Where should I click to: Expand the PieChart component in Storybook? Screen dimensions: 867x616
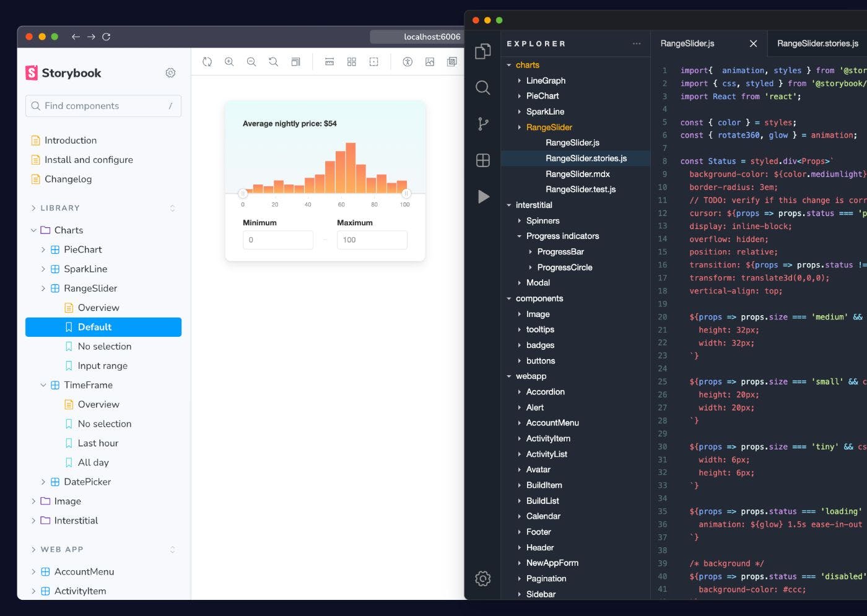tap(43, 249)
